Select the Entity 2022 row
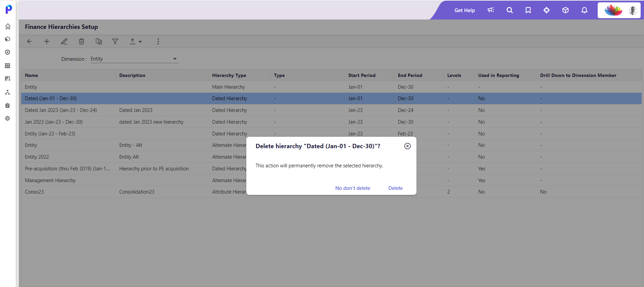This screenshot has width=644, height=287. coord(331,157)
